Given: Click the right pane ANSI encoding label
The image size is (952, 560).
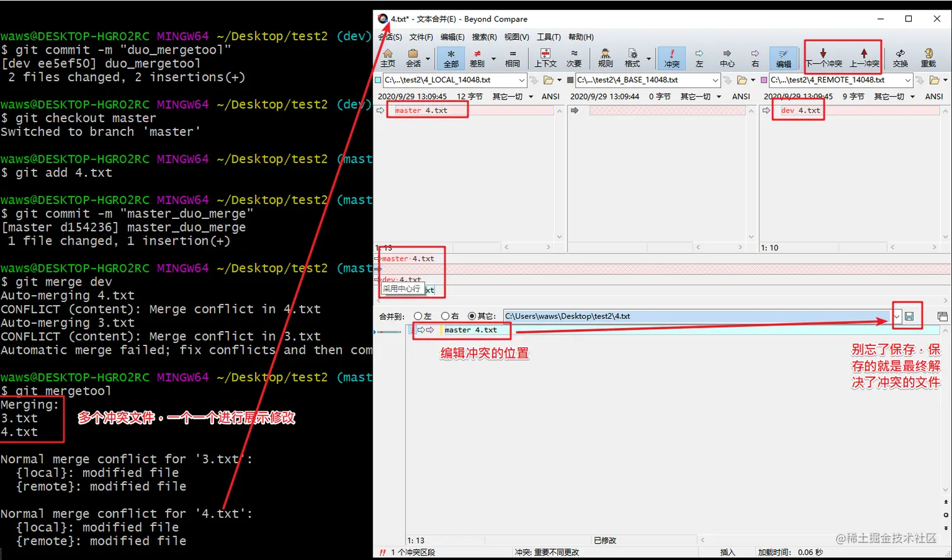Looking at the screenshot, I should (x=934, y=96).
